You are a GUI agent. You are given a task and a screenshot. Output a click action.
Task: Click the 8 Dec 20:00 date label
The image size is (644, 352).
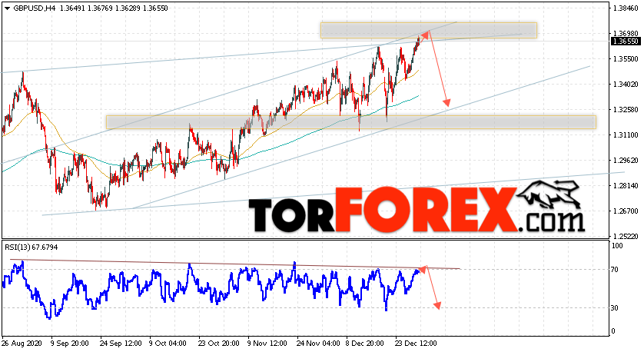[365, 344]
